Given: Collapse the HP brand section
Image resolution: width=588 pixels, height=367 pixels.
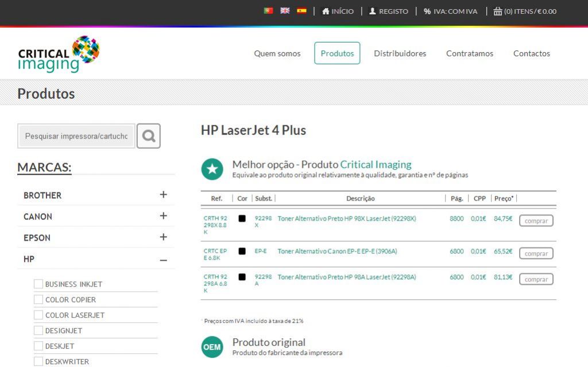Looking at the screenshot, I should (x=163, y=260).
